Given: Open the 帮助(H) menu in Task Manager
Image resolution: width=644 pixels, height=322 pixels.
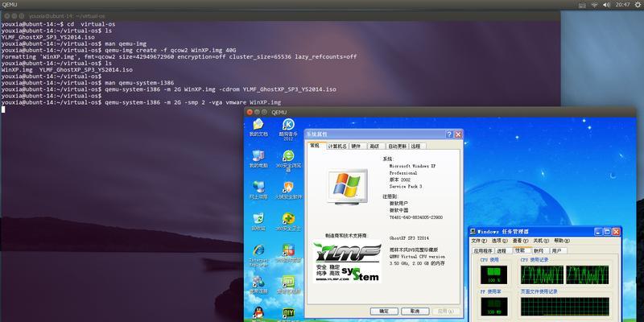Looking at the screenshot, I should click(562, 241).
